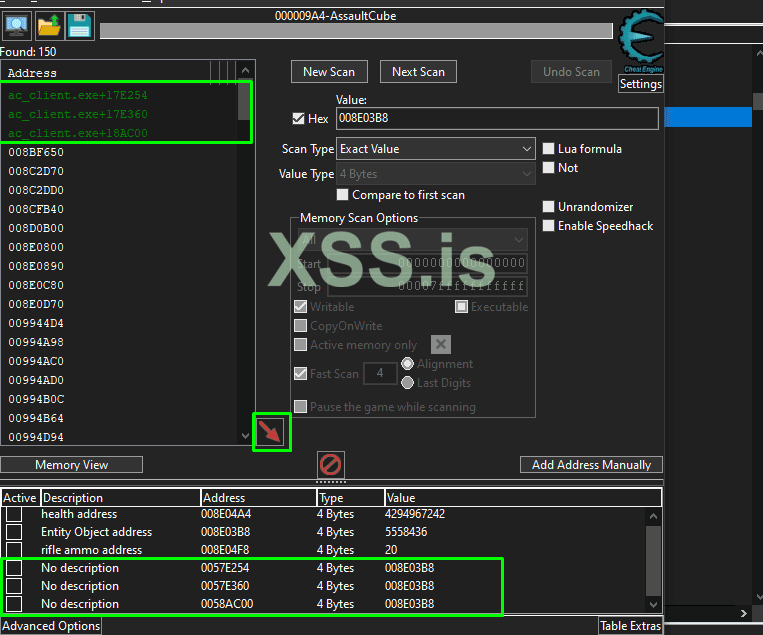Click the scan progress bar
Viewport: 763px width, 635px height.
(356, 31)
